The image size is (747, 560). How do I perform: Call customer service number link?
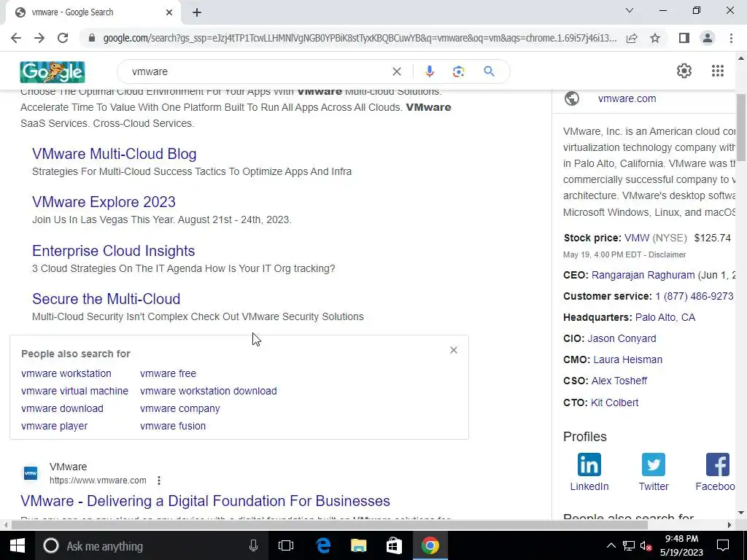pyautogui.click(x=694, y=296)
